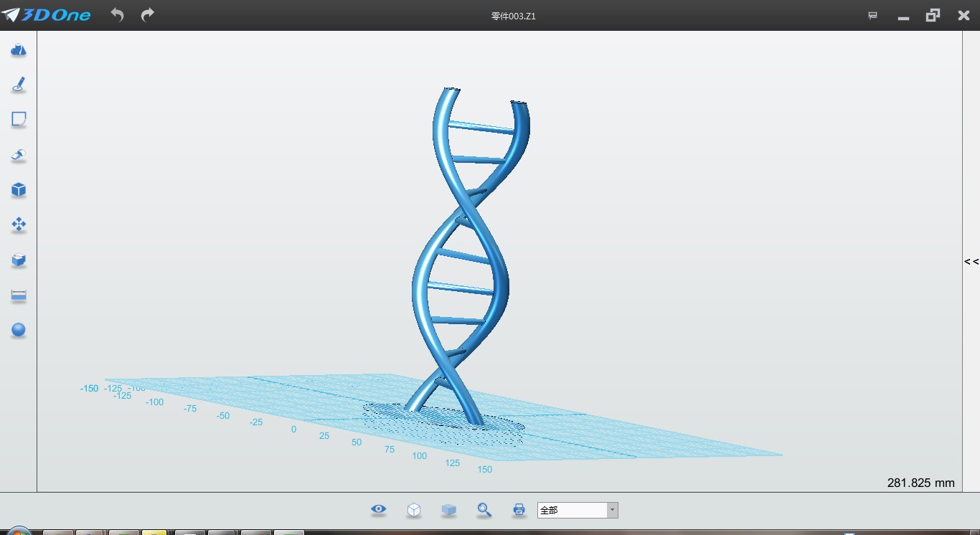
Task: Click the undo arrow
Action: coord(117,15)
